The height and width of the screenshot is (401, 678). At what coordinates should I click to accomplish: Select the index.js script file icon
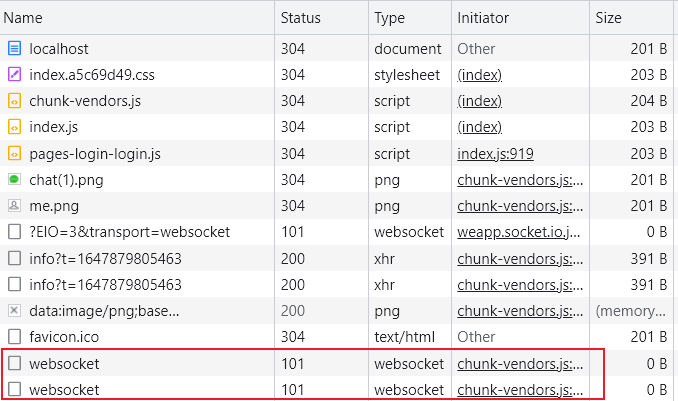pyautogui.click(x=14, y=127)
